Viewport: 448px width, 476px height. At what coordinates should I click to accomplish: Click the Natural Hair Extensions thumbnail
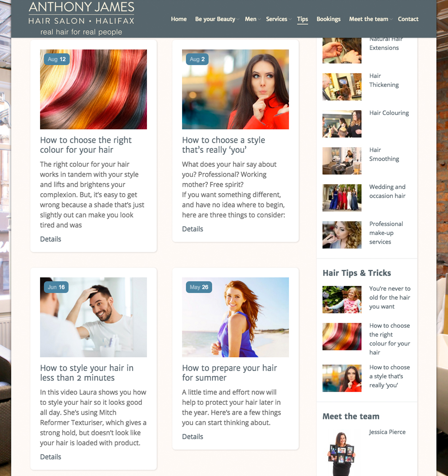[342, 50]
